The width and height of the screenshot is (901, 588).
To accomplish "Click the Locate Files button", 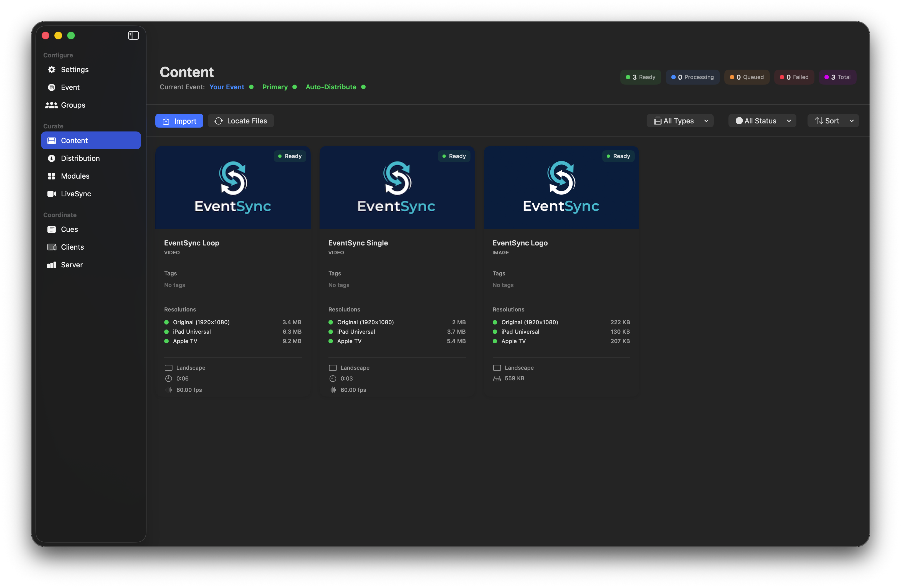I will (x=241, y=120).
